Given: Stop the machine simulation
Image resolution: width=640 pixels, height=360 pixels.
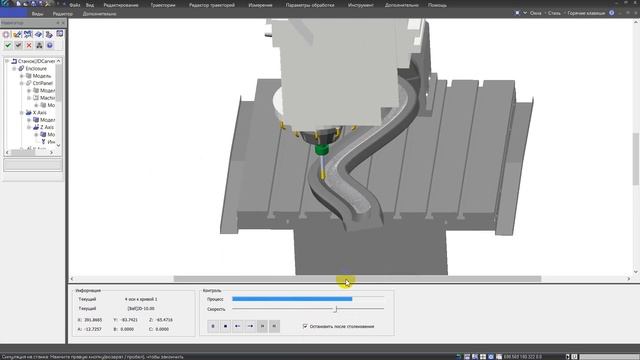Looking at the screenshot, I should pos(225,326).
